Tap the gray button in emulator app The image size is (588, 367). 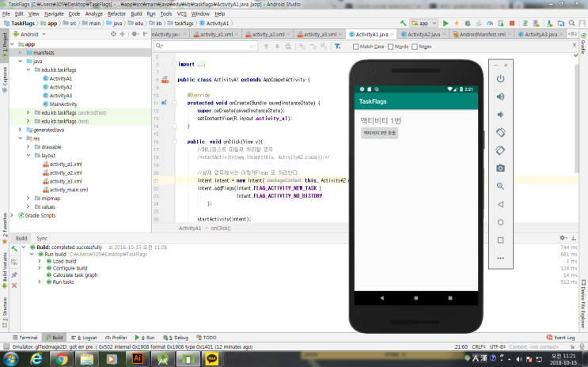(380, 133)
